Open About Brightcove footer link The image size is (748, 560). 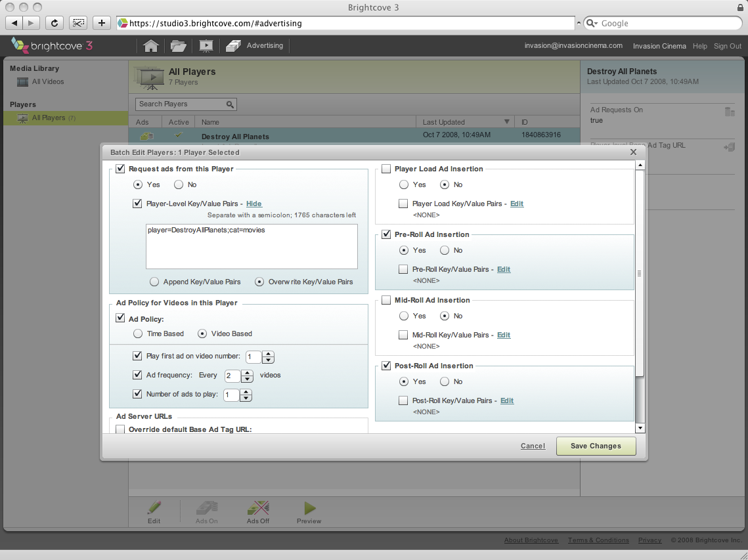531,540
